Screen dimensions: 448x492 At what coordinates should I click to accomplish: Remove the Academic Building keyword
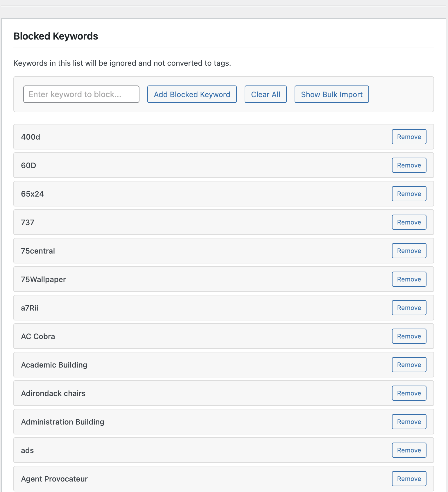[x=409, y=365]
